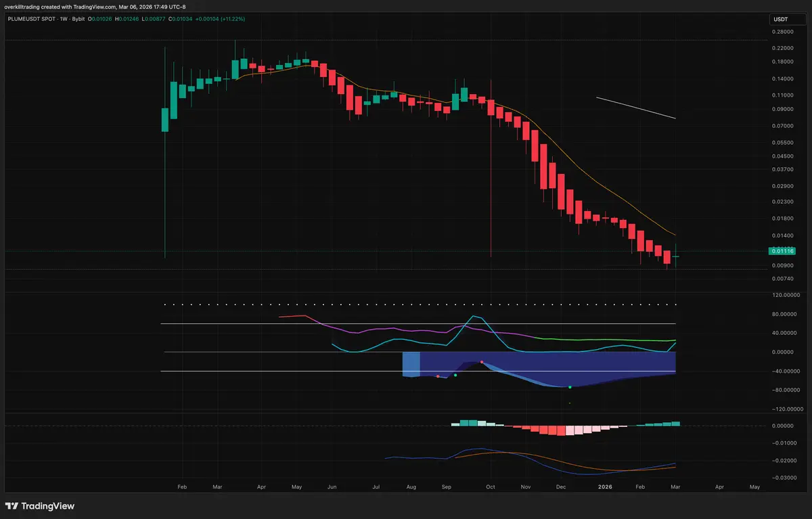Click the 0.05500 price axis label

(783, 143)
